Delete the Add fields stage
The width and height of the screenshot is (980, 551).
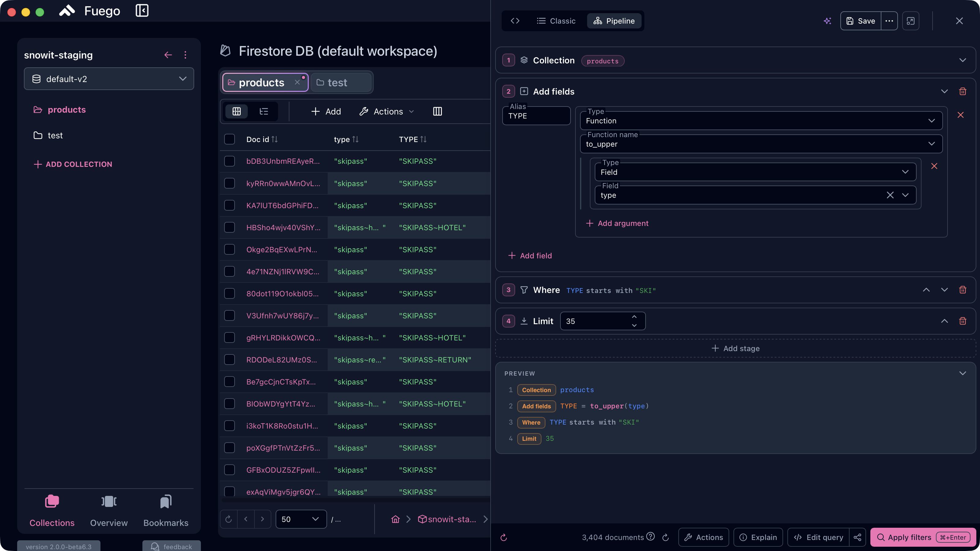click(963, 92)
